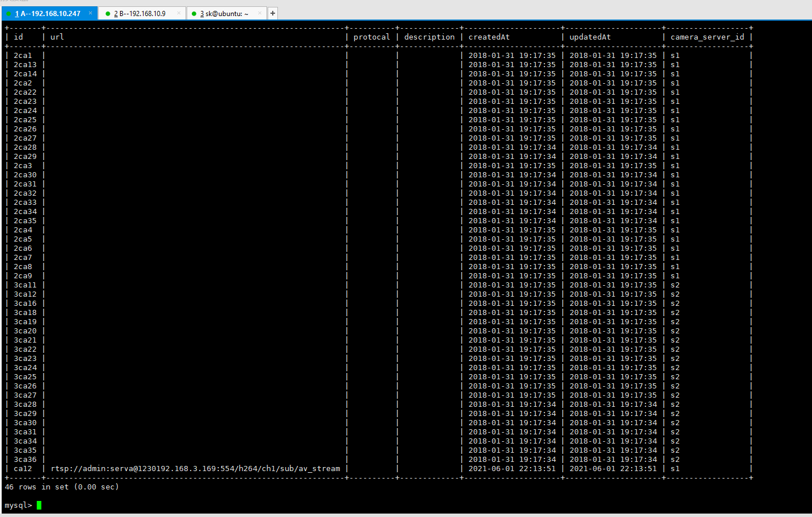This screenshot has height=517, width=812.
Task: Select id cell 'ca12'
Action: 23,468
